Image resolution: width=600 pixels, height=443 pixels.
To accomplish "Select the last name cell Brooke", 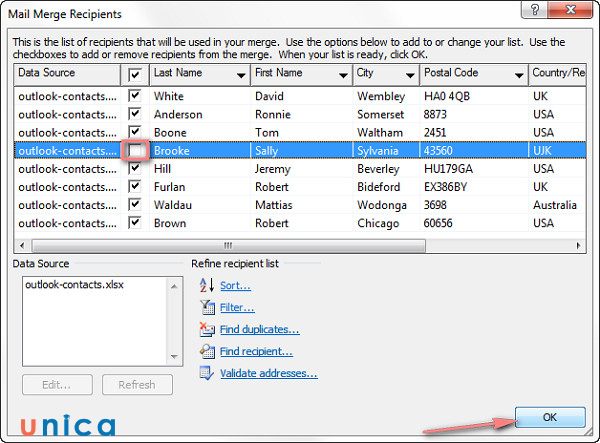I will point(171,151).
